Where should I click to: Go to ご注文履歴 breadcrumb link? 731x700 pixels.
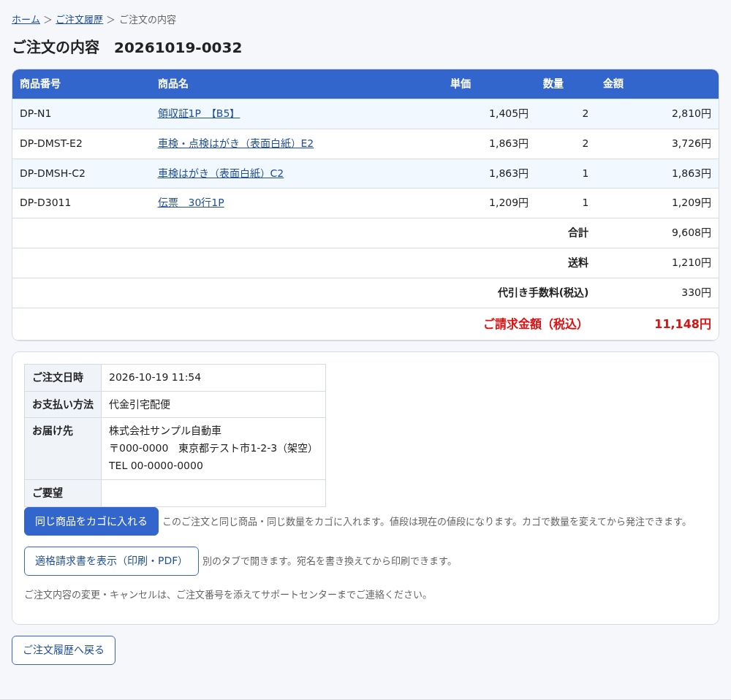click(79, 20)
